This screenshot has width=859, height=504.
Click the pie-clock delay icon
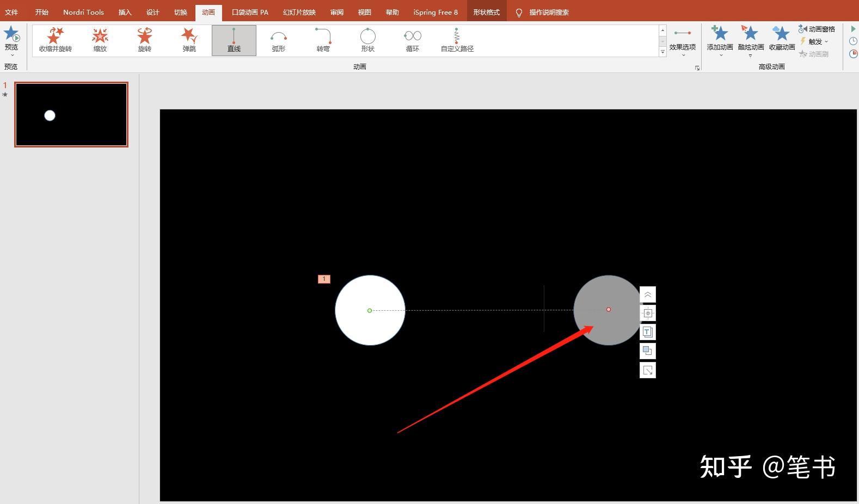pos(853,54)
